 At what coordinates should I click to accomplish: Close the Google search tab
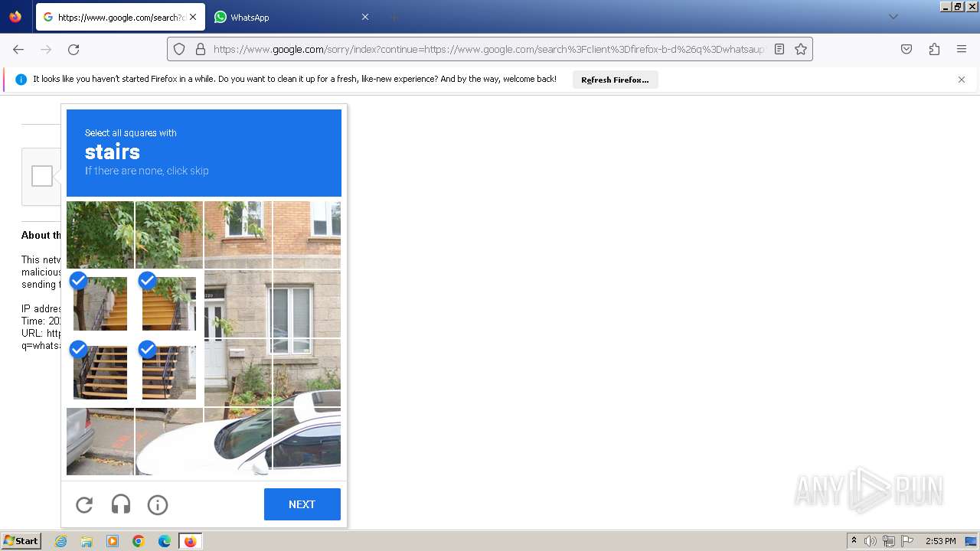[x=193, y=17]
